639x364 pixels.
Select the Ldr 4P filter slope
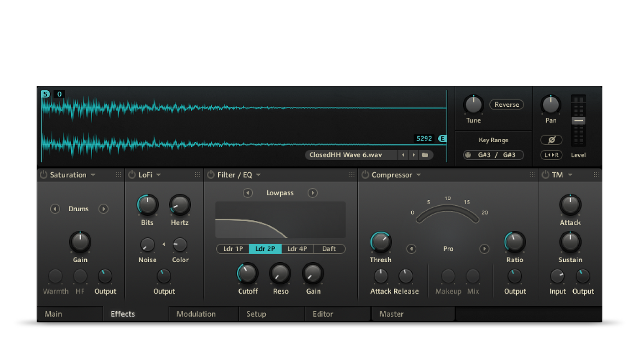click(297, 249)
